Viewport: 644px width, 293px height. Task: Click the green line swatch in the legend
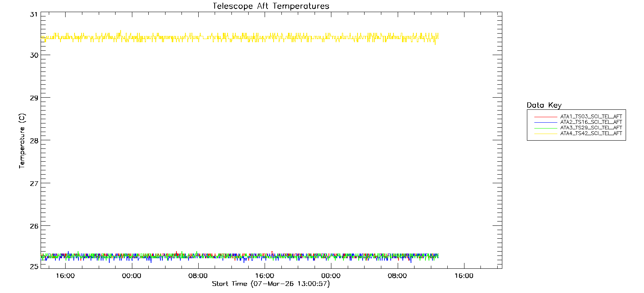pos(546,128)
